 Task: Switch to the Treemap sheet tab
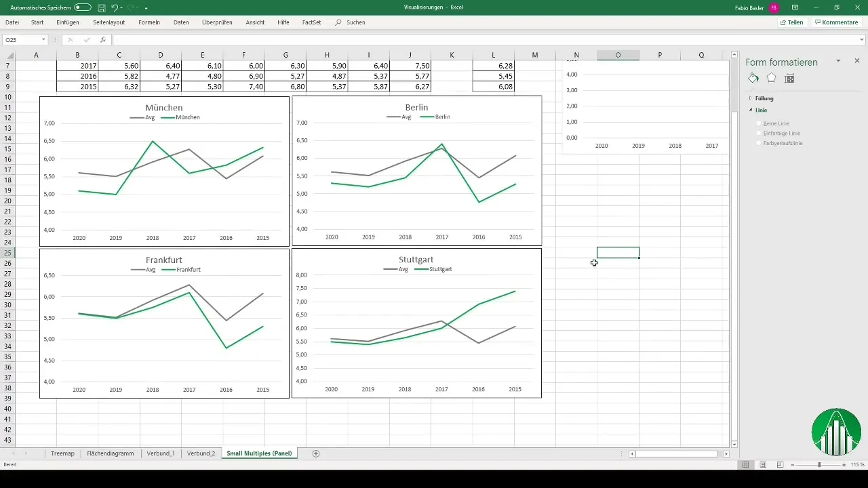[62, 453]
